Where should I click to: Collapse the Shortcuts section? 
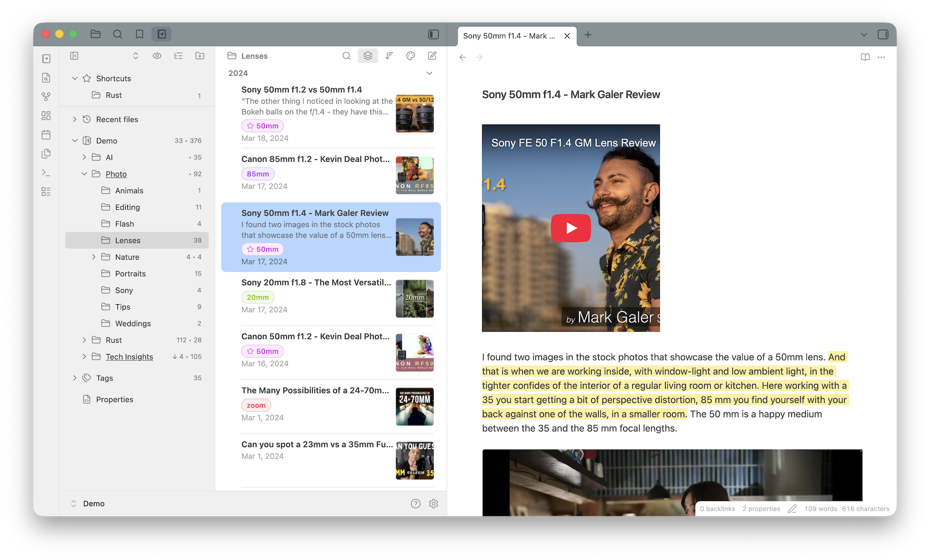click(75, 78)
